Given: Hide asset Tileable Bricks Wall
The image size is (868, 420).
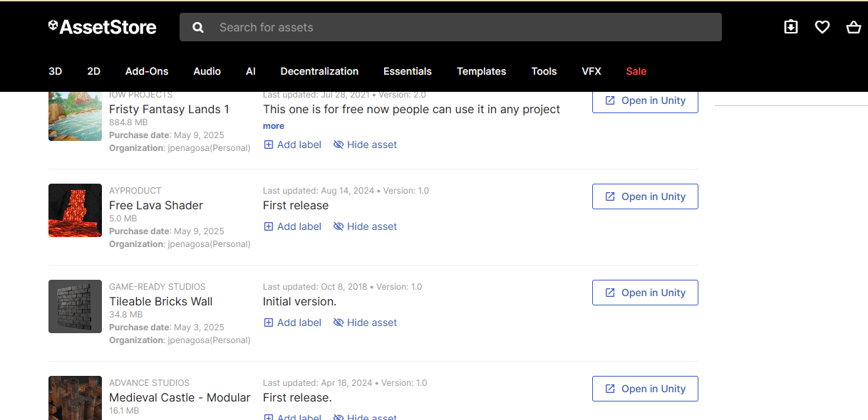Looking at the screenshot, I should (365, 322).
